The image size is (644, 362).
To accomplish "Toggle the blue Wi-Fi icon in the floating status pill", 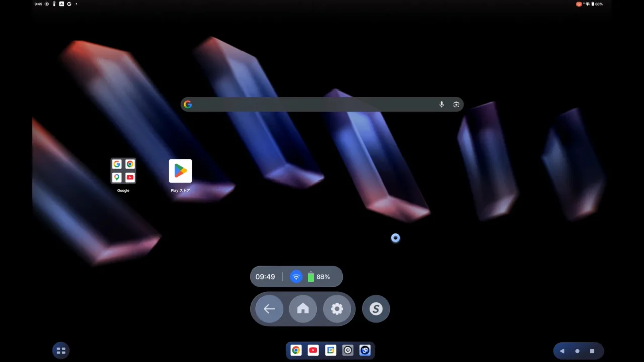I will click(296, 277).
